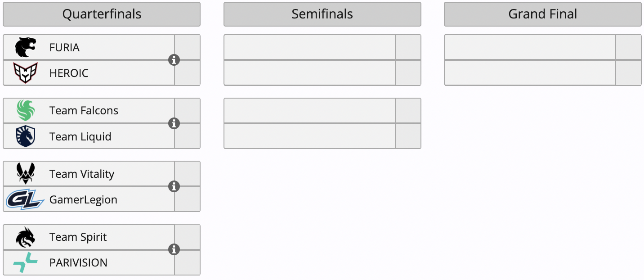Click the FURIA panther logo
Viewport: 644px width, 280px height.
click(x=25, y=47)
